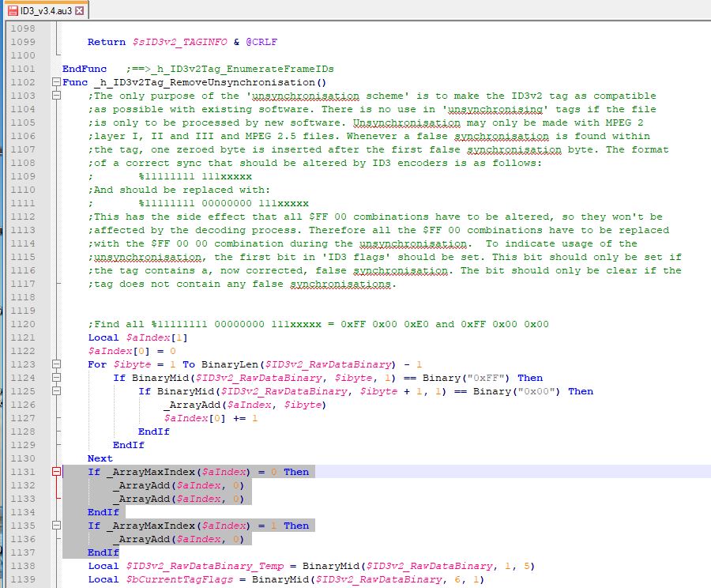The width and height of the screenshot is (711, 588).
Task: Click the comment ;==>_h_ID3v2Tag_EnumerateFrameIDs
Action: 230,69
